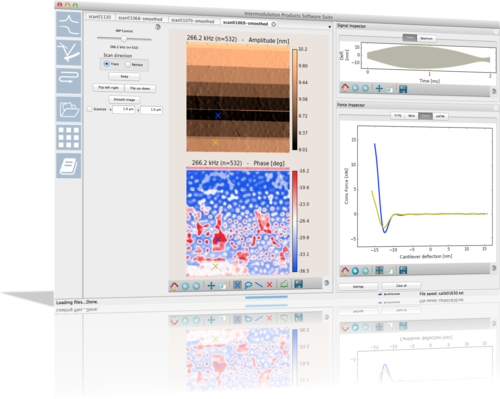
Task: Open help icon beside image toolbar
Action: (x=327, y=283)
